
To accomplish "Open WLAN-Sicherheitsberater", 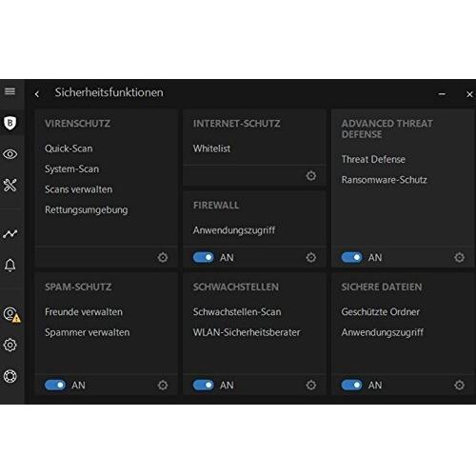I will point(247,332).
